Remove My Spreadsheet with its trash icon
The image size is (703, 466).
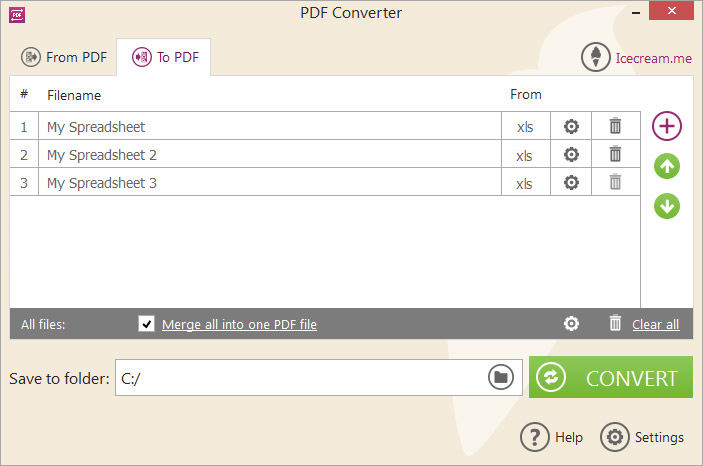pyautogui.click(x=615, y=126)
